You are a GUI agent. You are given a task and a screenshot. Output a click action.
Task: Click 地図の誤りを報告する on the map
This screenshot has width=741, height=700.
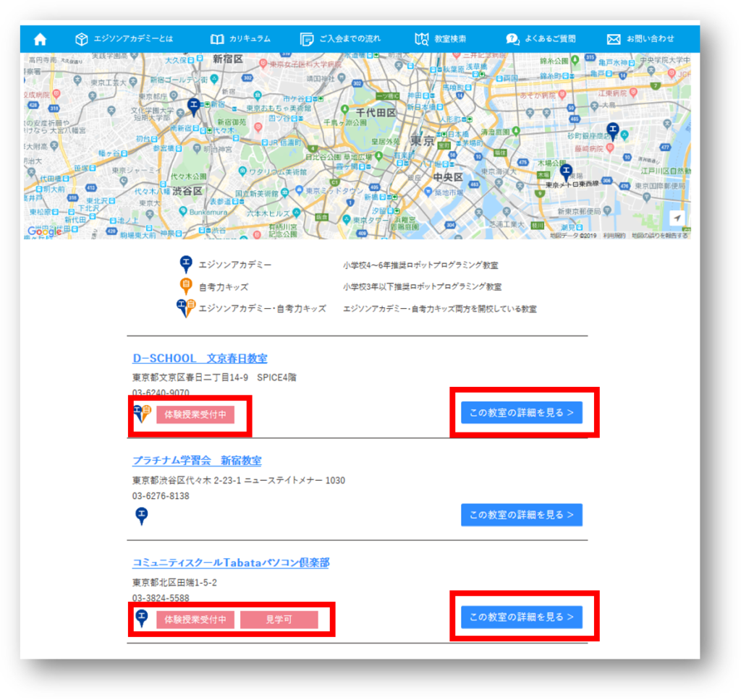point(660,235)
